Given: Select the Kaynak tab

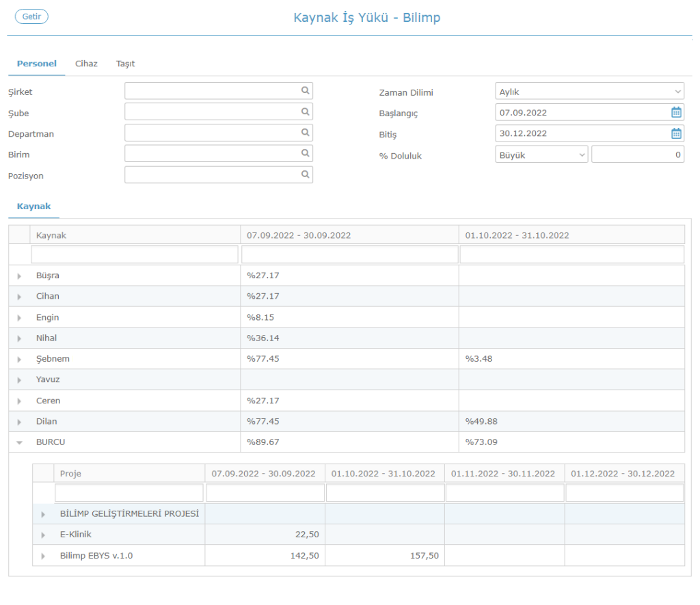Looking at the screenshot, I should pyautogui.click(x=33, y=206).
